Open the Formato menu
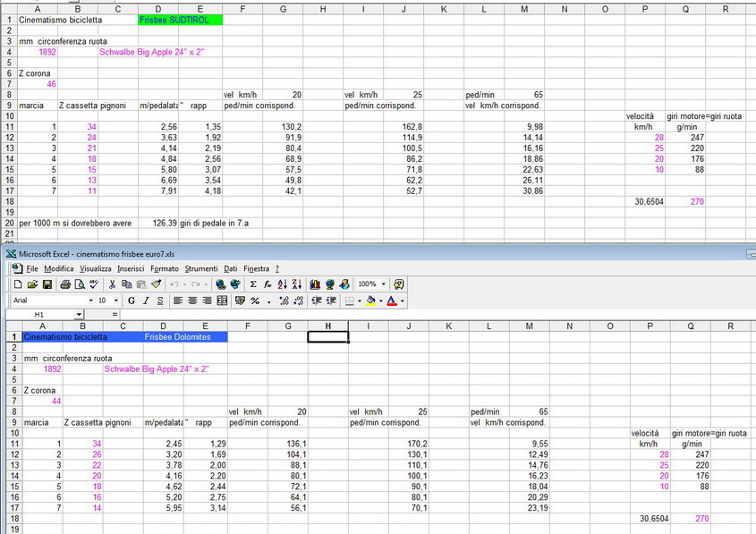 [x=165, y=268]
